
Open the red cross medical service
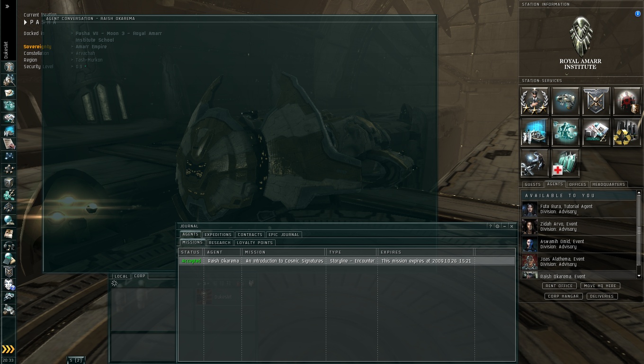[565, 163]
